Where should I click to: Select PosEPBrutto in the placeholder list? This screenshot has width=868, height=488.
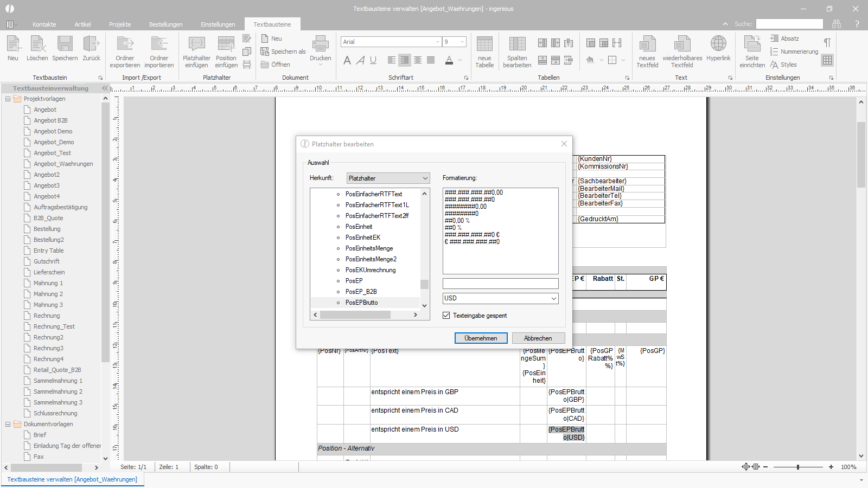click(361, 303)
